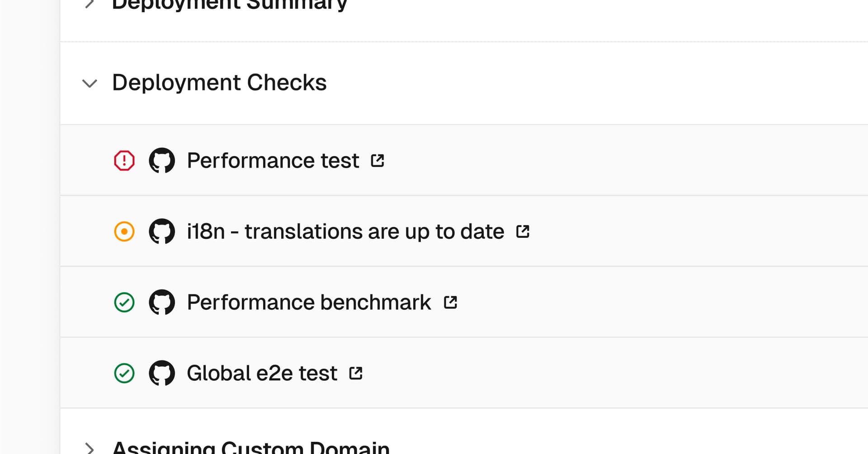Click GitHub logo next to Global e2e test
This screenshot has width=868, height=454.
click(162, 374)
